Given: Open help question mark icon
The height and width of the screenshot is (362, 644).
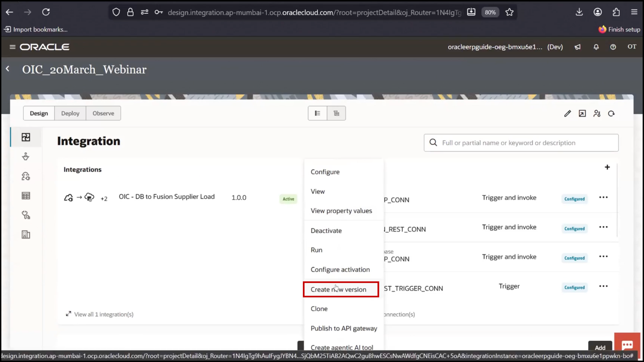Looking at the screenshot, I should click(x=613, y=47).
